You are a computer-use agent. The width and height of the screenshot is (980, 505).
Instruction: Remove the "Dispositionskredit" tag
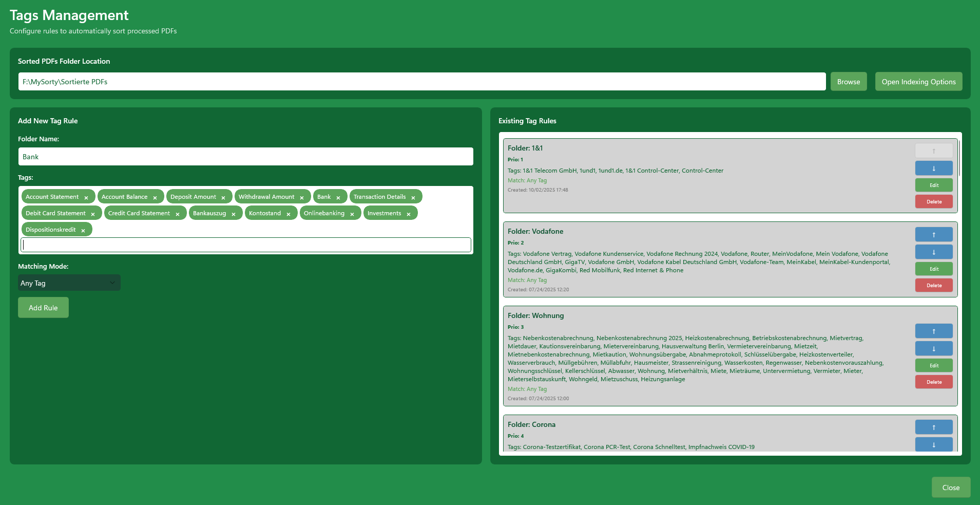coord(83,230)
